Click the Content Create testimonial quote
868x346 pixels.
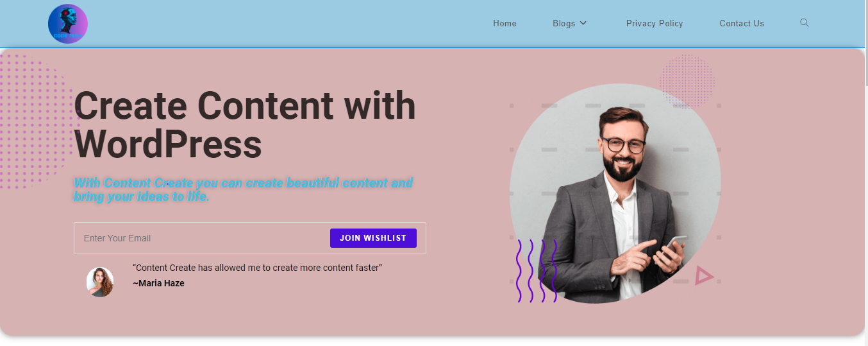point(258,268)
